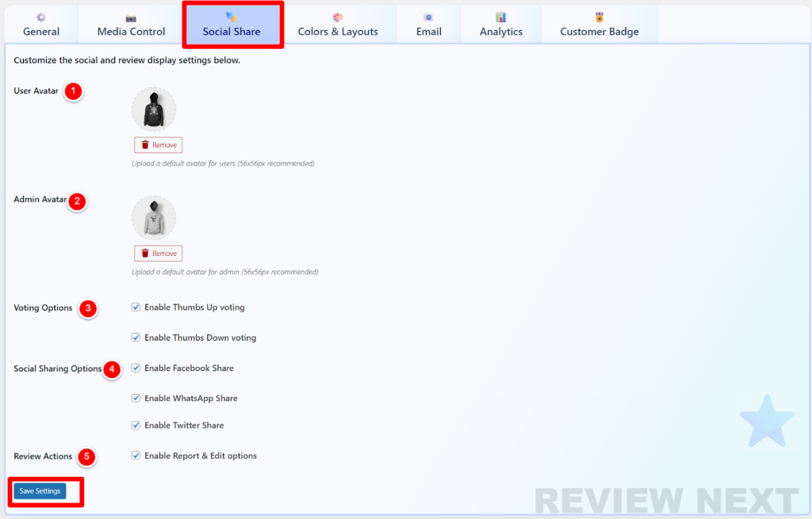Toggle Enable Report & Edit options
812x519 pixels.
136,456
